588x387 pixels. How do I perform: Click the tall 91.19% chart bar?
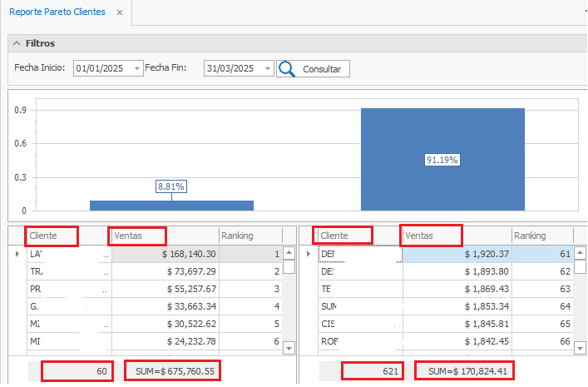(442, 159)
